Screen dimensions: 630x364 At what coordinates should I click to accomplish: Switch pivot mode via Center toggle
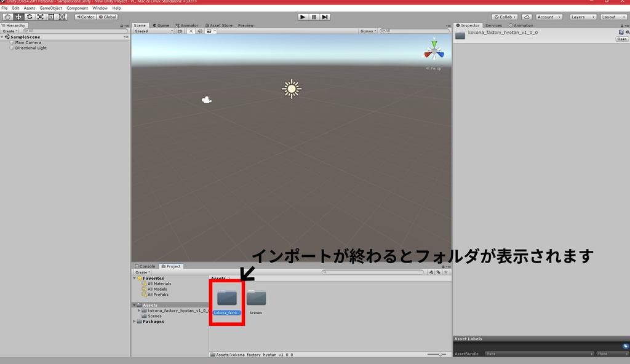coord(86,17)
